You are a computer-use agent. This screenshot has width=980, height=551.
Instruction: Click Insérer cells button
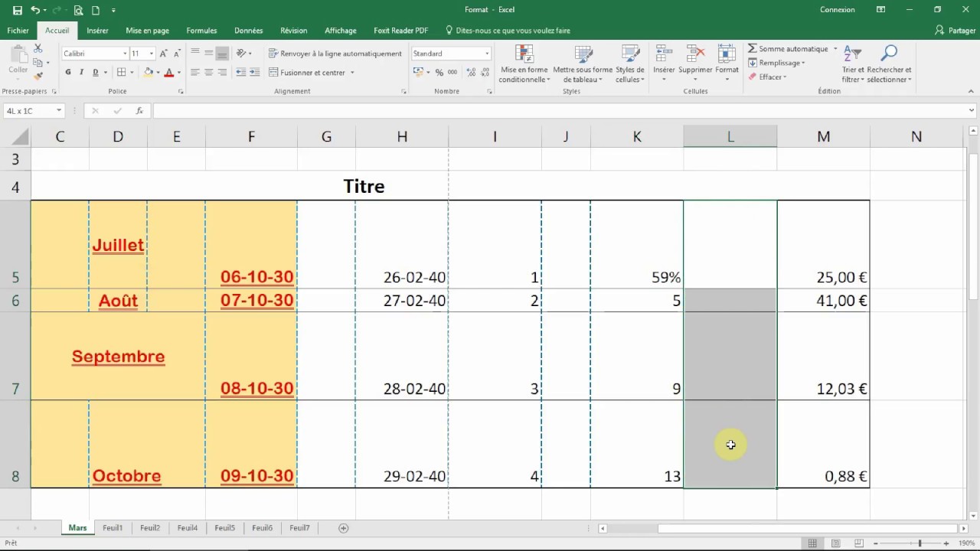click(x=664, y=64)
